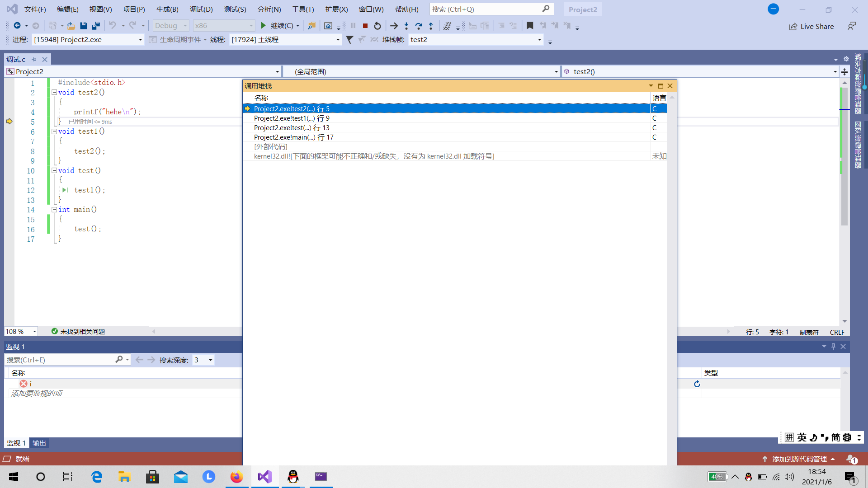Collapse the main function outline box
This screenshot has width=868, height=488.
pos(54,210)
